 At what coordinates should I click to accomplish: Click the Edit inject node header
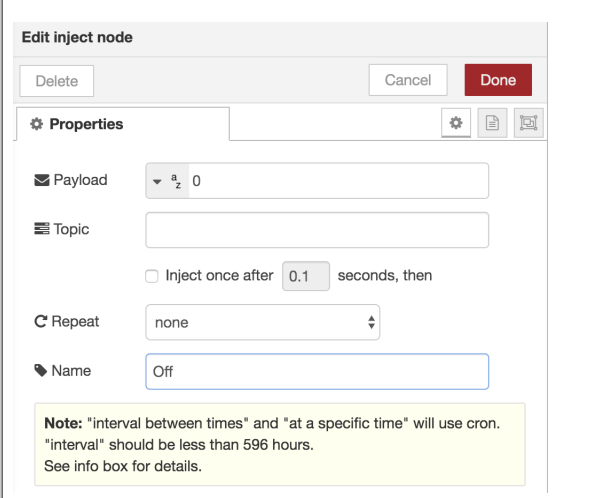pos(77,38)
